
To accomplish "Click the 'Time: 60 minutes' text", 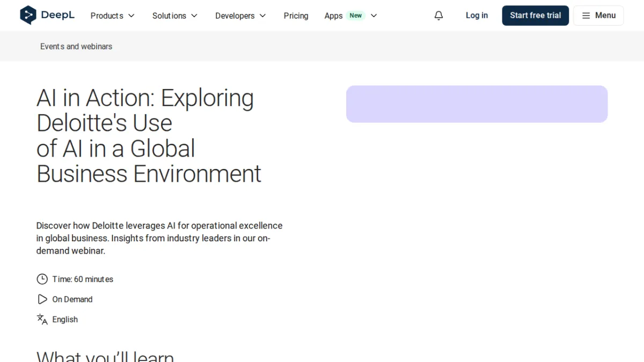I will (83, 279).
